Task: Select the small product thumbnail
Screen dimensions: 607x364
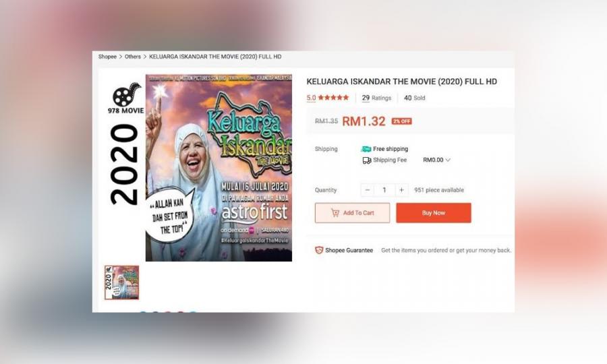Action: pyautogui.click(x=121, y=282)
